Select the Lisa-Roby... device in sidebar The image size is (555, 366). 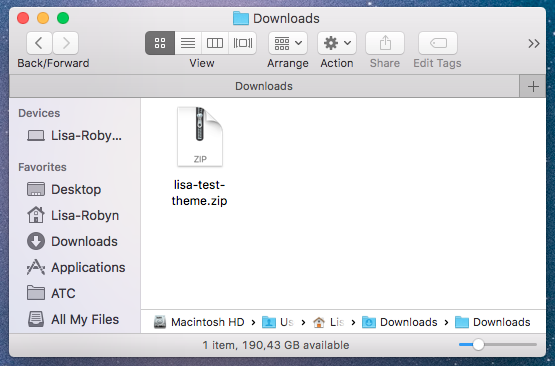[x=74, y=136]
